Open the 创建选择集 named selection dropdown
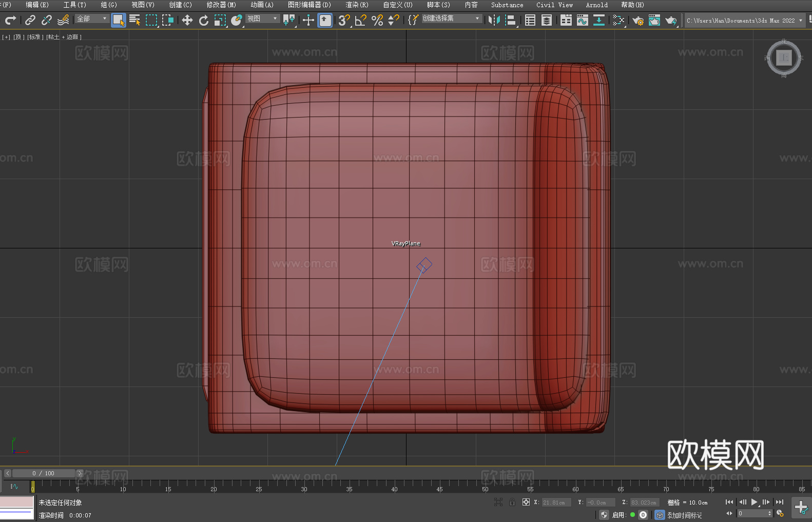 tap(451, 18)
